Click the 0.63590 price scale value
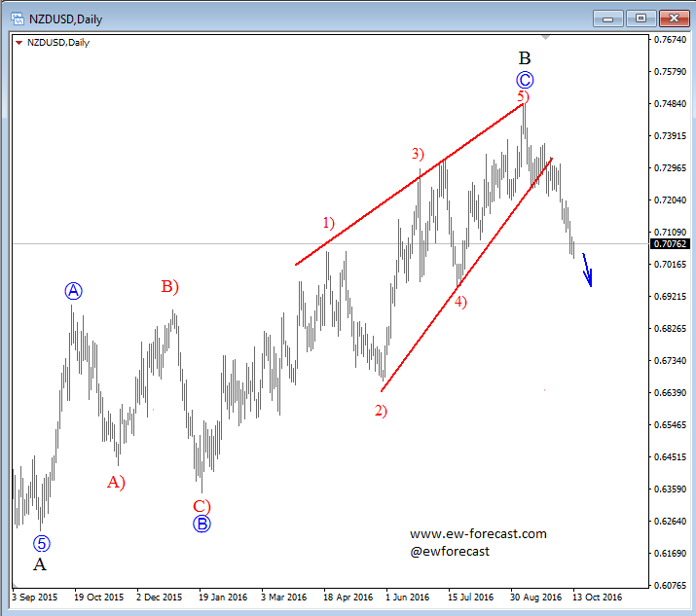This screenshot has height=616, width=696. (671, 489)
